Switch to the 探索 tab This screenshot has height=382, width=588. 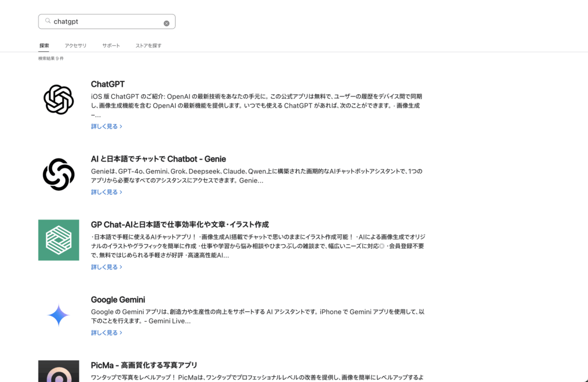44,46
